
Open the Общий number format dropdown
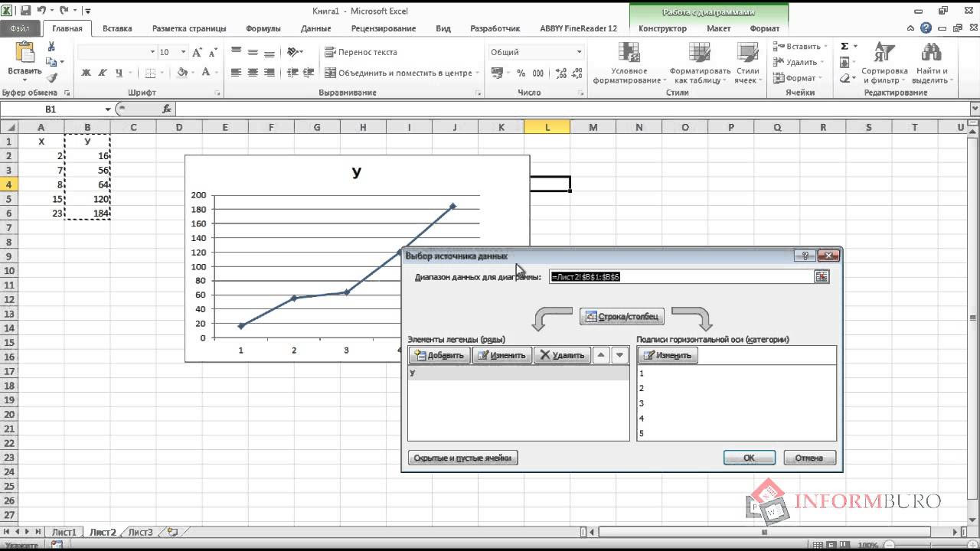pyautogui.click(x=579, y=52)
